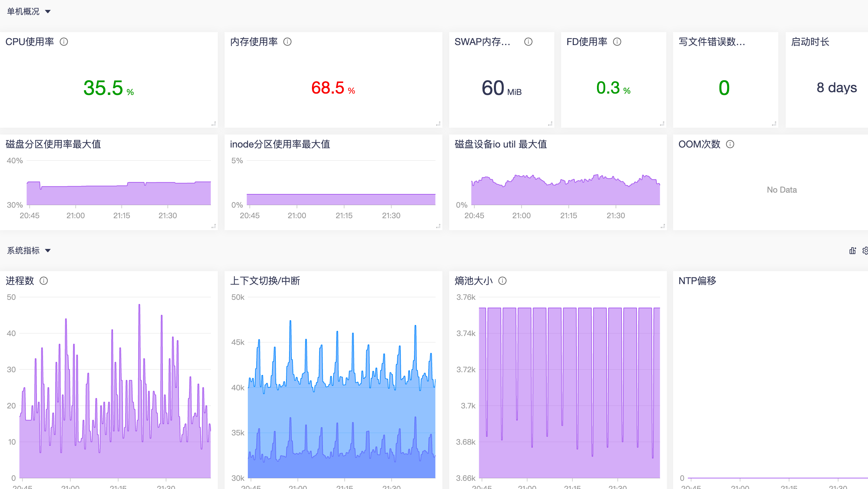Click the green 0 write error value
Screen dimensions: 868x489
724,88
